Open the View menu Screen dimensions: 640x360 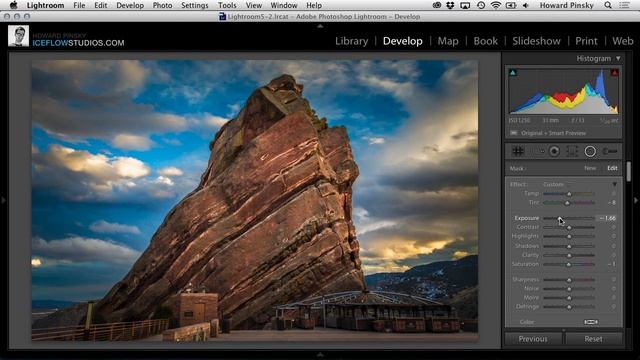click(253, 5)
